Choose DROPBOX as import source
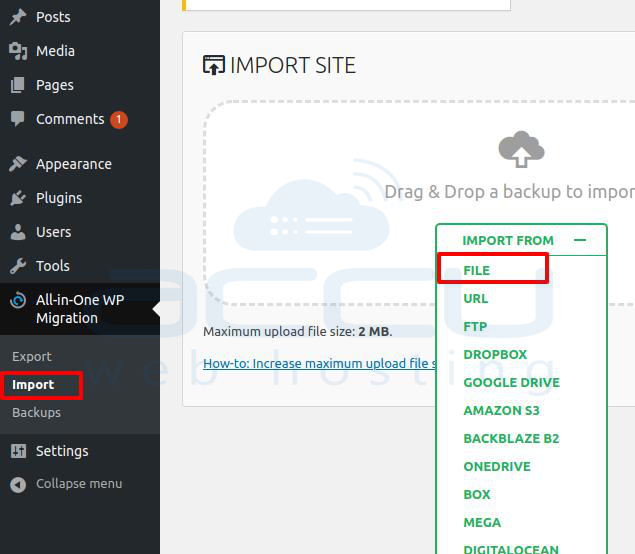Screen dimensions: 635x554 tap(495, 354)
